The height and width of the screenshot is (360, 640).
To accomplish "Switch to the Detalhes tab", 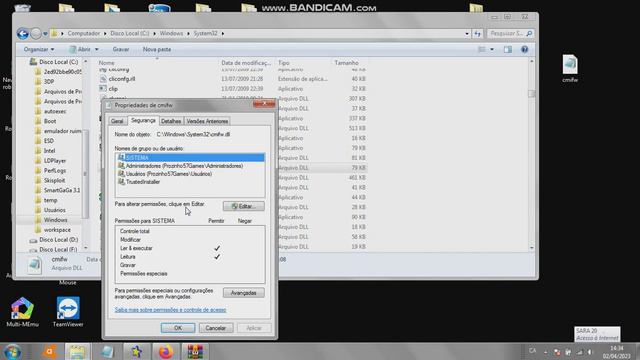I will [171, 121].
